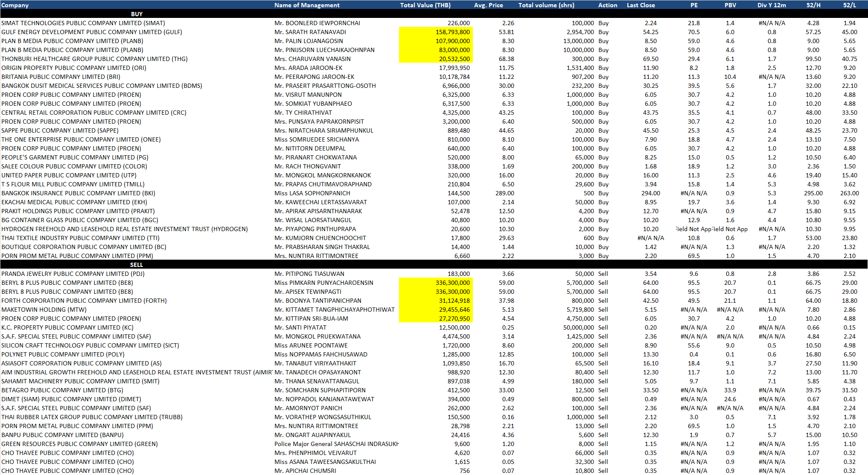The width and height of the screenshot is (868, 475).
Task: Click the 52/H column header
Action: coord(813,5)
